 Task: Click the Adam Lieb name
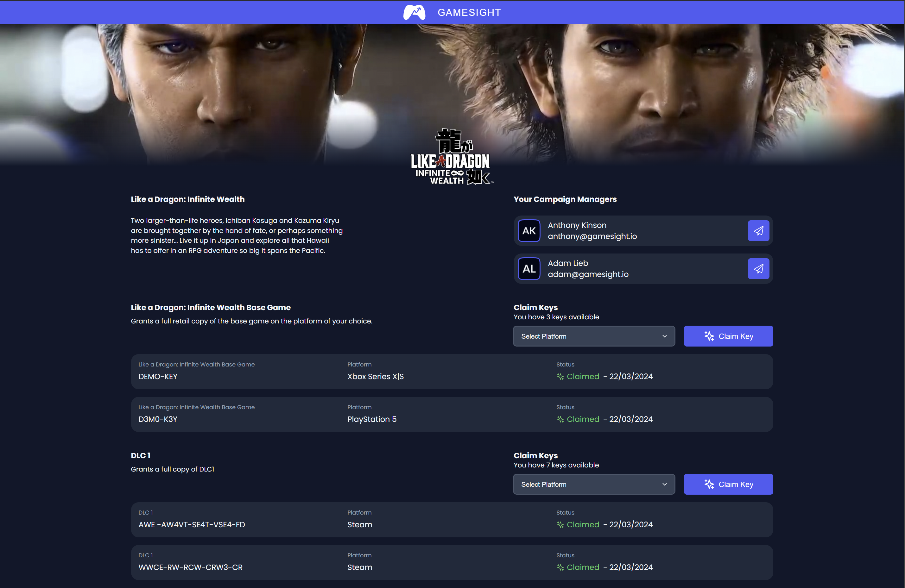pyautogui.click(x=568, y=263)
